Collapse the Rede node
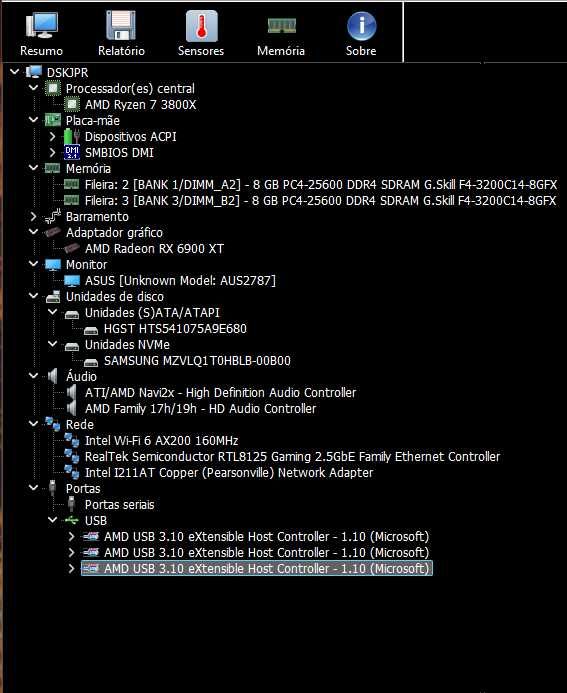This screenshot has width=567, height=693. coord(34,423)
